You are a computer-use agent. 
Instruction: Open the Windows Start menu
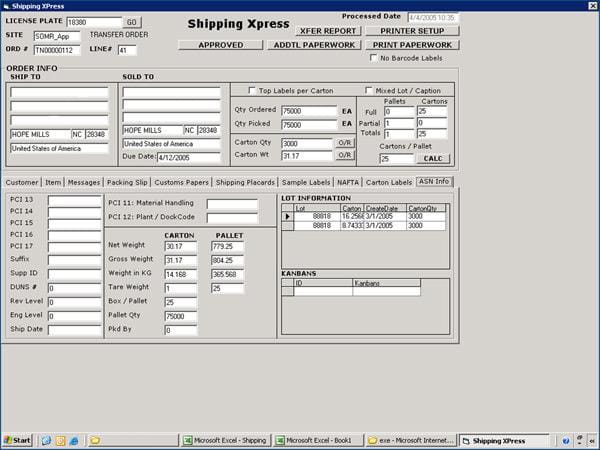click(18, 440)
